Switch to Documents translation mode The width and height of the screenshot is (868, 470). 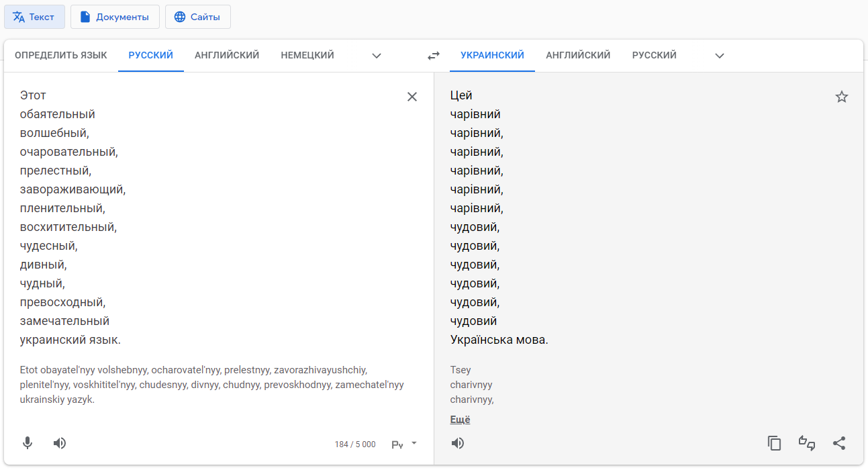115,17
